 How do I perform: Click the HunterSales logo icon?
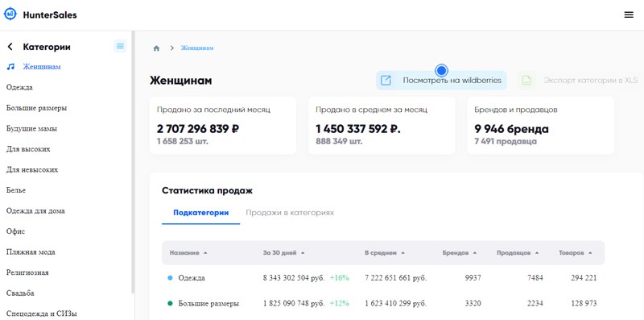pyautogui.click(x=10, y=15)
